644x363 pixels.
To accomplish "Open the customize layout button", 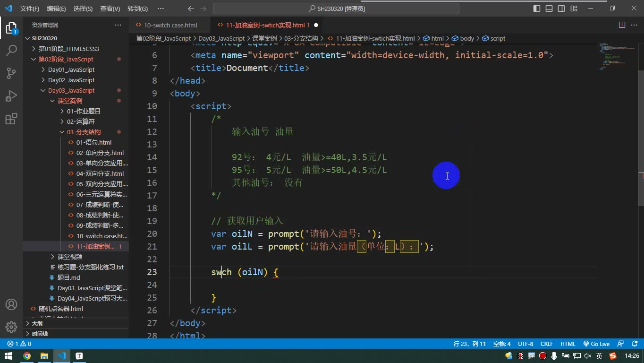I will pos(574,9).
